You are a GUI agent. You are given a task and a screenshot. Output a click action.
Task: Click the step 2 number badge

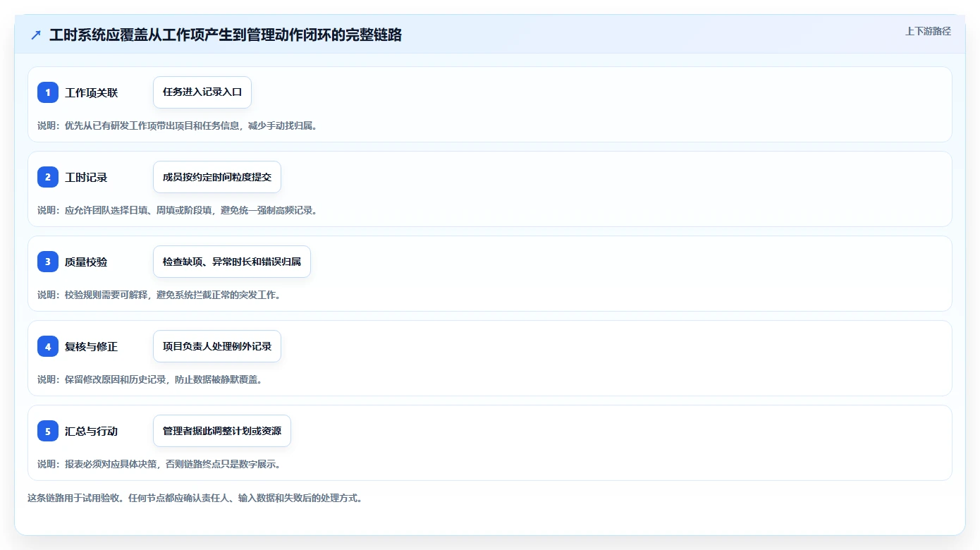pyautogui.click(x=48, y=177)
